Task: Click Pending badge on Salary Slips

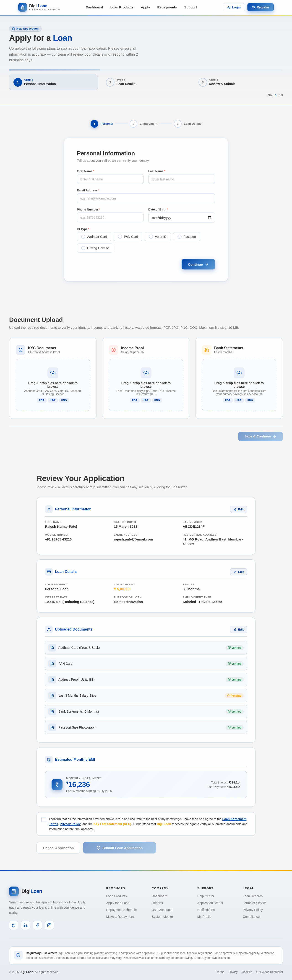Action: pyautogui.click(x=234, y=696)
